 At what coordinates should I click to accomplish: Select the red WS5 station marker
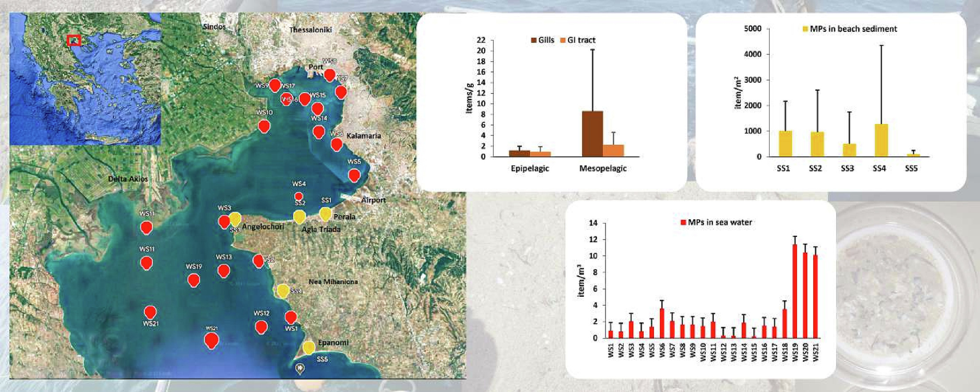(354, 175)
